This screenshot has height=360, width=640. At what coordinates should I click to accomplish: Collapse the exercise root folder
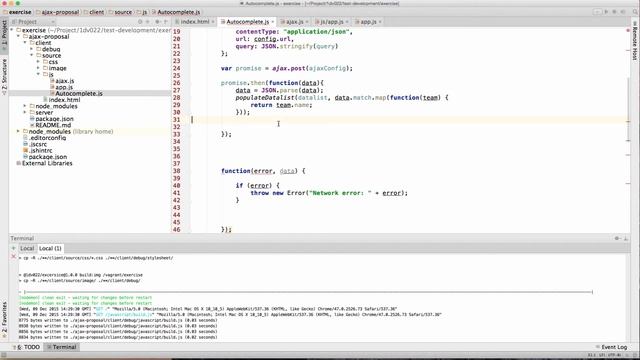pos(12,30)
